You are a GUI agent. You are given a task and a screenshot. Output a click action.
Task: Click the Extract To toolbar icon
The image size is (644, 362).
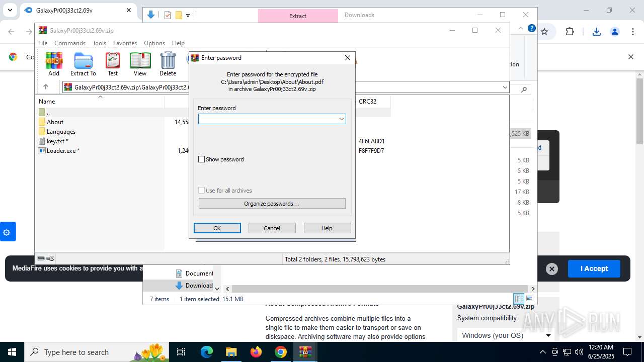83,64
